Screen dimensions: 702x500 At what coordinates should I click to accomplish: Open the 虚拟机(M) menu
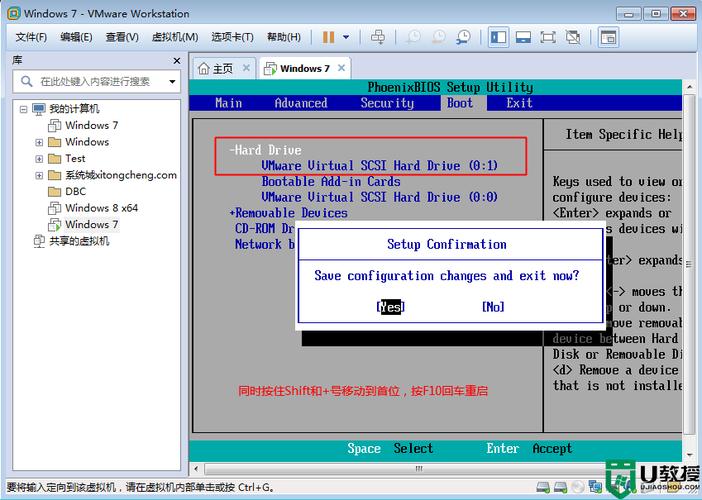[175, 37]
